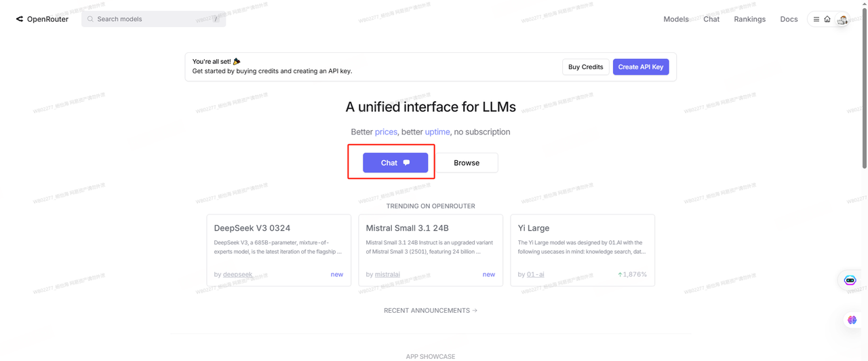The width and height of the screenshot is (868, 361).
Task: Click the Browse button
Action: point(467,163)
